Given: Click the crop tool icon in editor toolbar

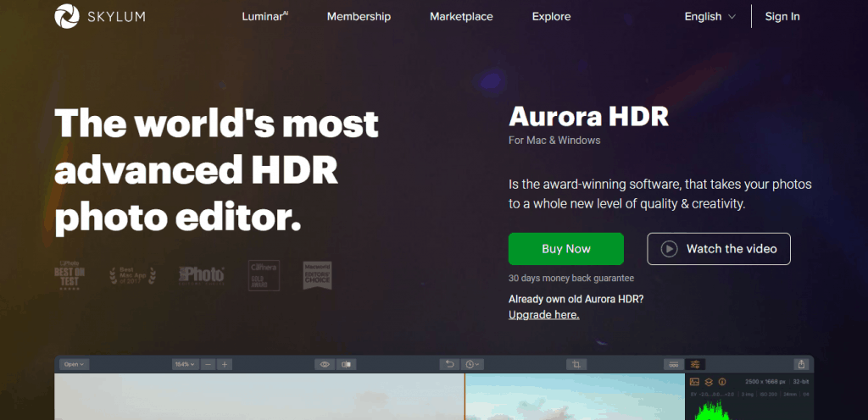Looking at the screenshot, I should 576,364.
